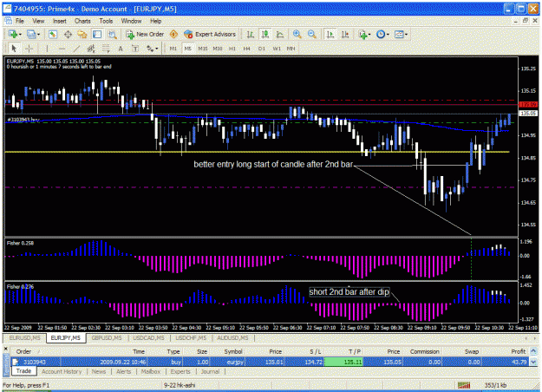The height and width of the screenshot is (392, 542).
Task: Toggle the Expert Advisors button
Action: pos(210,34)
